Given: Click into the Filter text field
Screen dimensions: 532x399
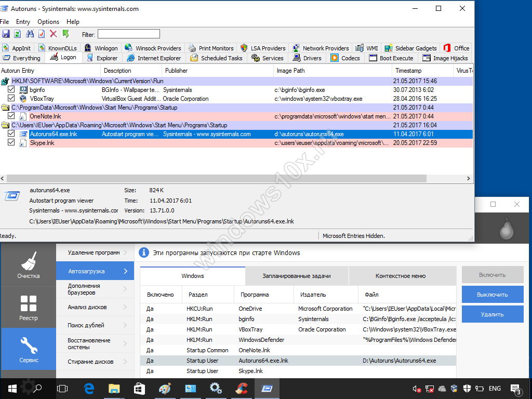Looking at the screenshot, I should click(x=128, y=34).
